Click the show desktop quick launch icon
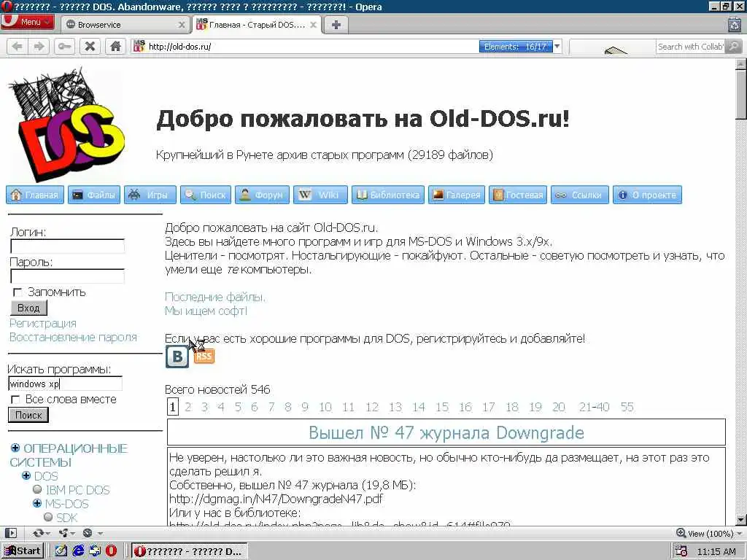 click(95, 551)
